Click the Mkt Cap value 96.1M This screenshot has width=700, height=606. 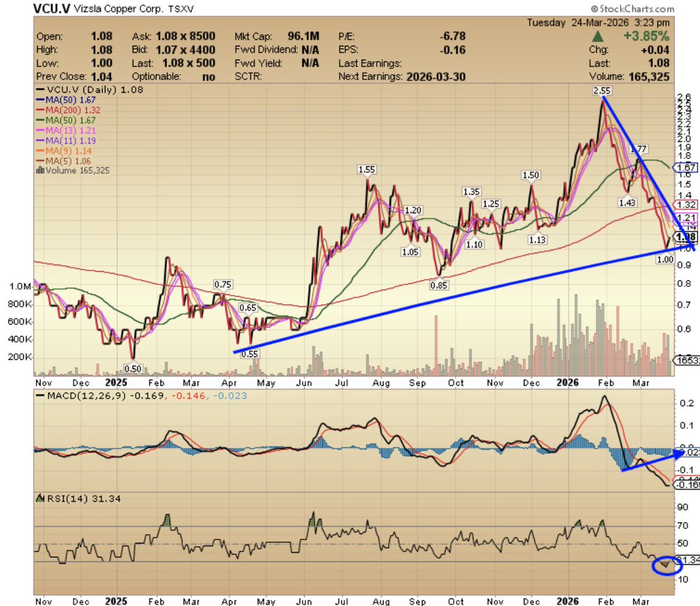point(303,36)
